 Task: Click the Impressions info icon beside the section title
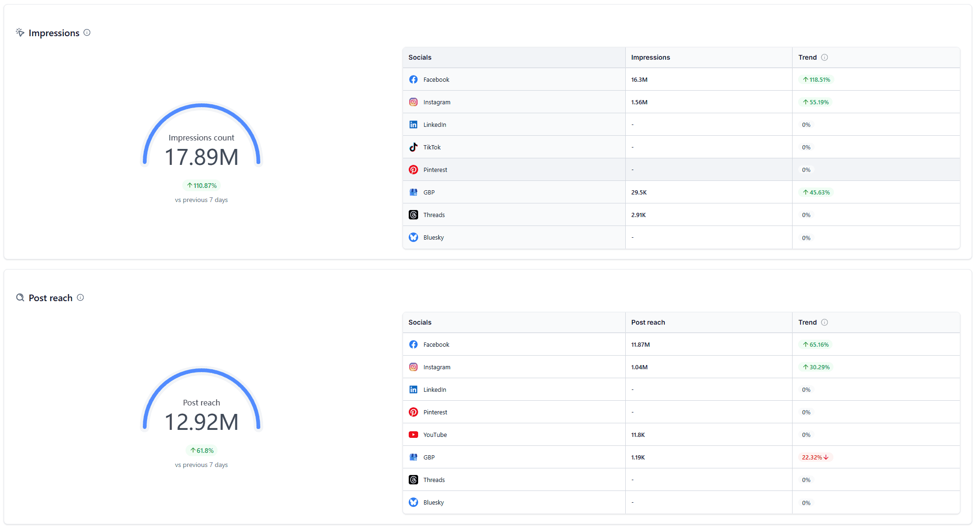click(x=87, y=32)
